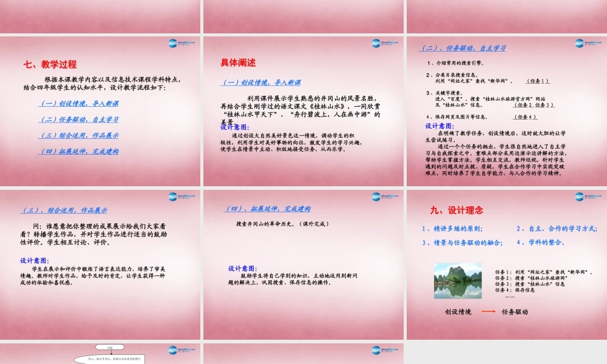Select underlined "（任务4）" text

(525, 117)
